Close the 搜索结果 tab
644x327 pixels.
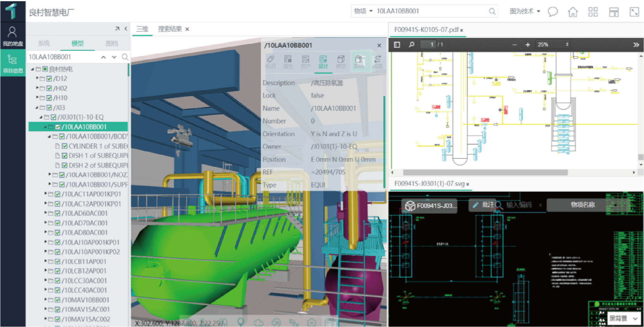187,29
